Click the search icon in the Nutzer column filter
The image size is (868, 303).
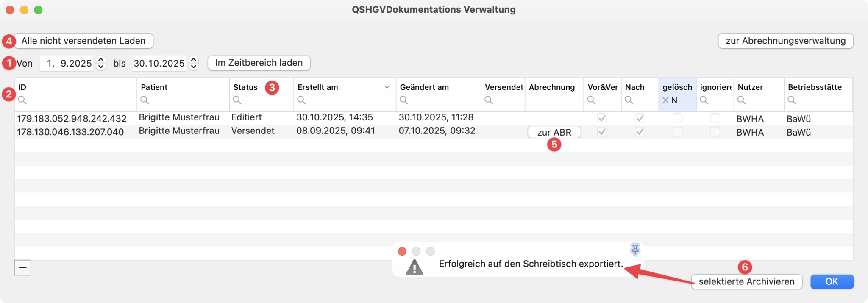[741, 100]
